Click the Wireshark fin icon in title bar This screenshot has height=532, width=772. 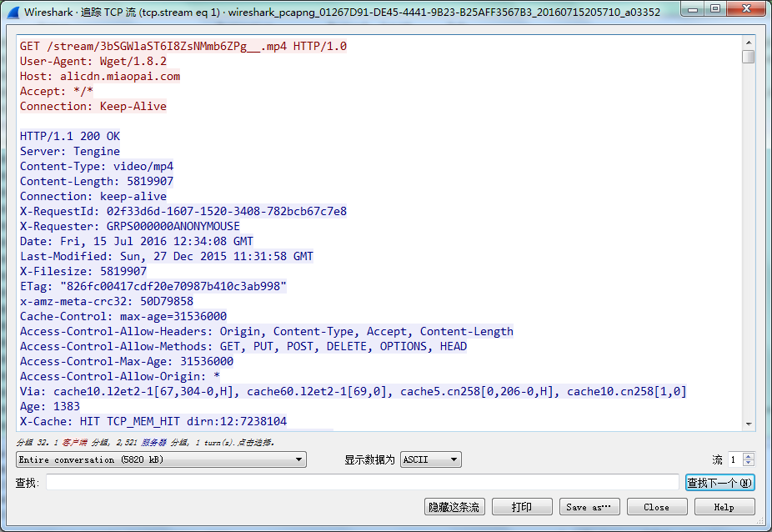tap(14, 12)
